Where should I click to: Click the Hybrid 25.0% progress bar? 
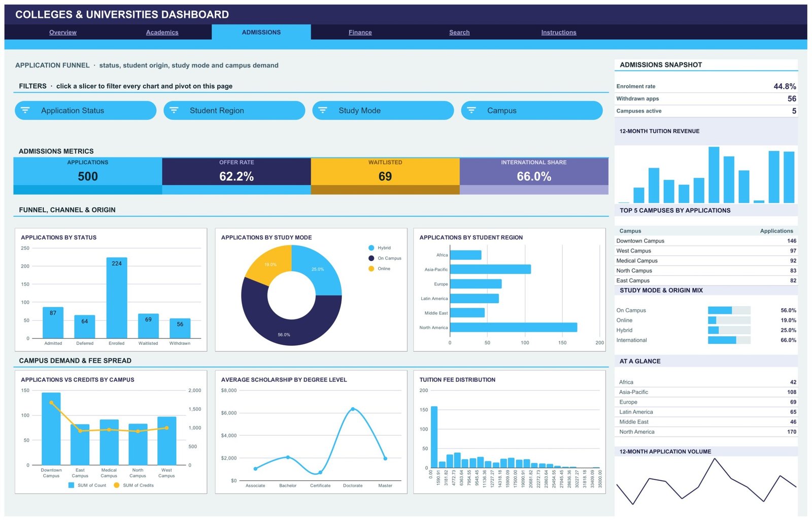pyautogui.click(x=729, y=330)
